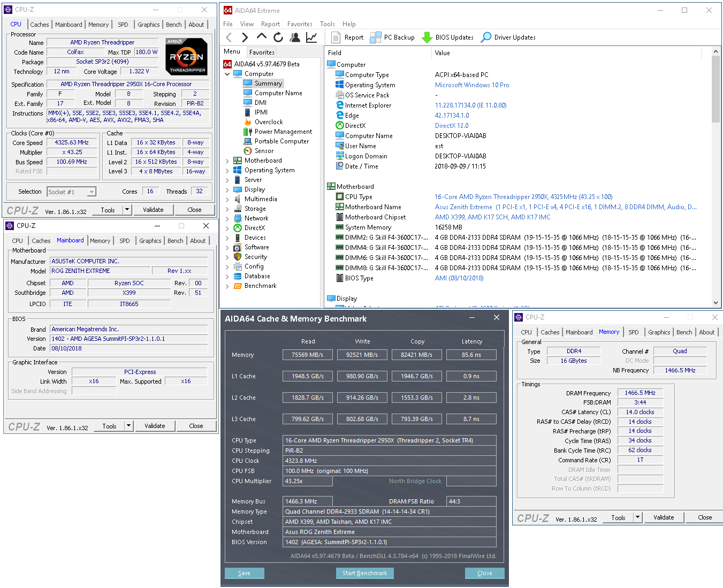Open the Tools menu in AIDA64
Image resolution: width=723 pixels, height=588 pixels.
328,24
